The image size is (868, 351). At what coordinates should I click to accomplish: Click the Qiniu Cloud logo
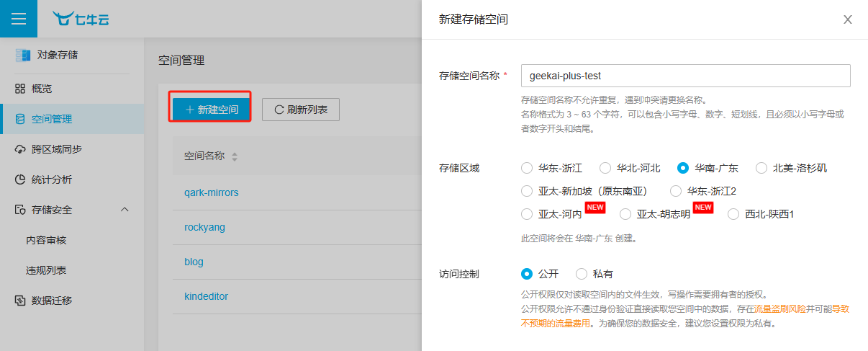point(81,19)
